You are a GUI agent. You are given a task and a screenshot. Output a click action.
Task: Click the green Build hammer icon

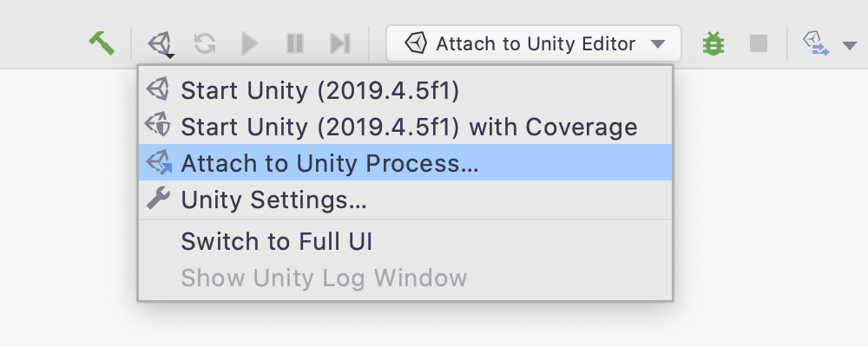click(x=102, y=43)
